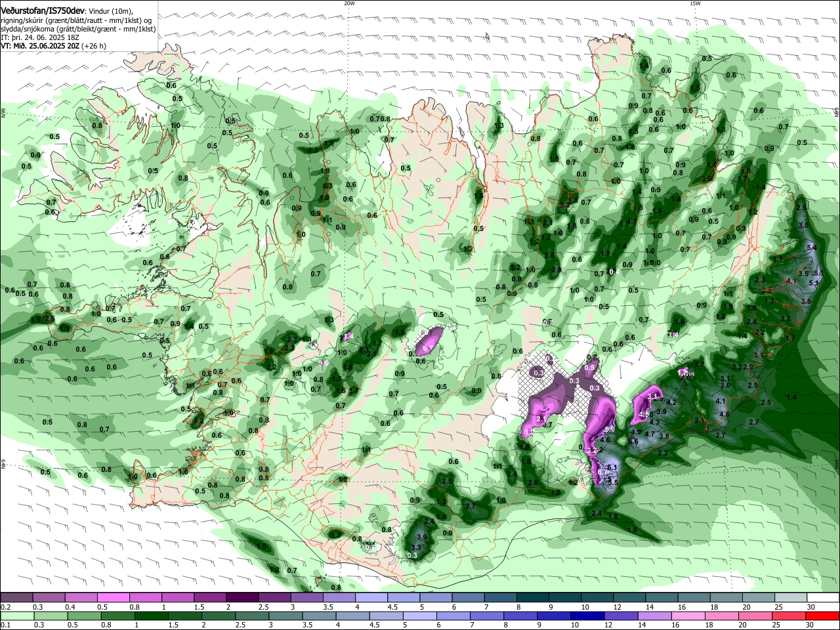840x630 pixels.
Task: Pick the upper legend swatch labeled 2
Action: tap(242, 598)
